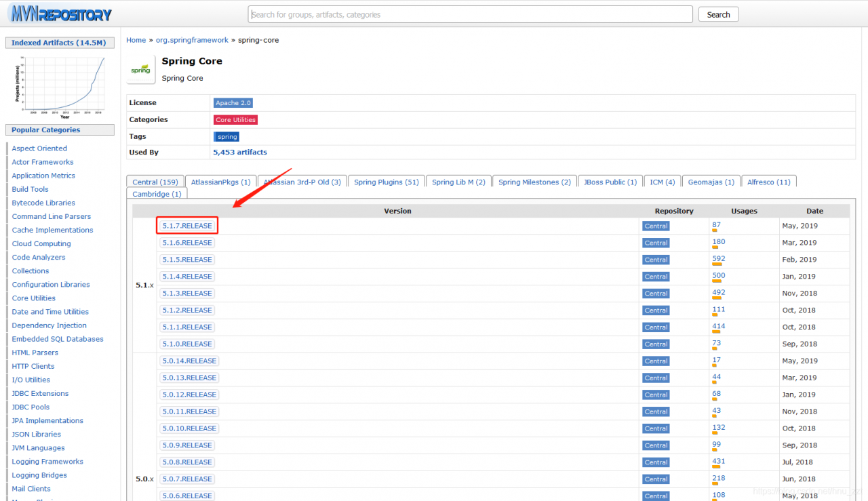Browse the Cache Implementations category
The width and height of the screenshot is (868, 501).
pos(52,230)
